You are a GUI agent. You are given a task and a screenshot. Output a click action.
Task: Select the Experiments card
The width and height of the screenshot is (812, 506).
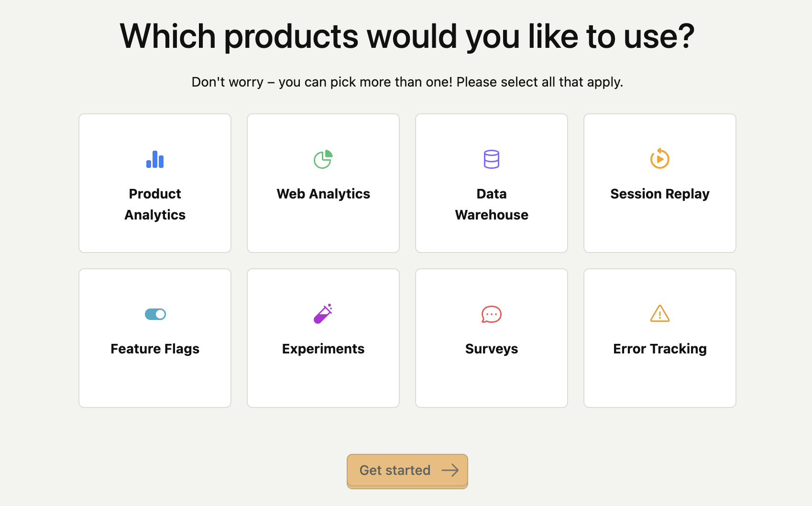(323, 338)
